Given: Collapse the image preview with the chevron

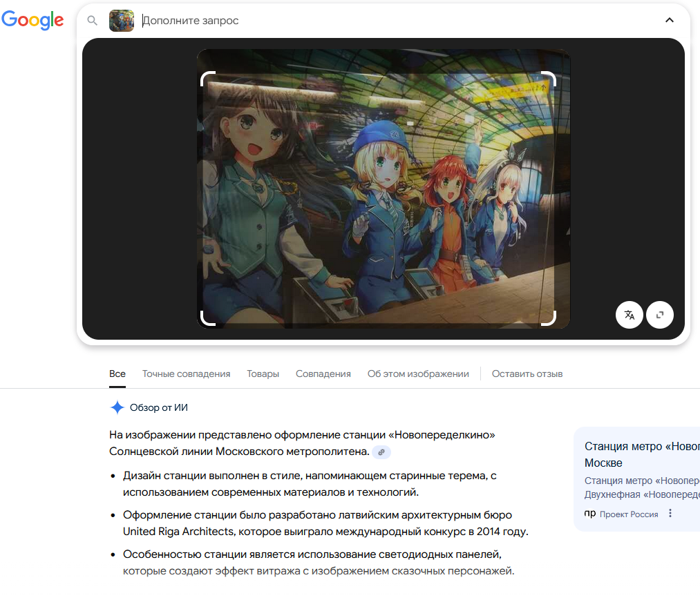Looking at the screenshot, I should pyautogui.click(x=669, y=20).
